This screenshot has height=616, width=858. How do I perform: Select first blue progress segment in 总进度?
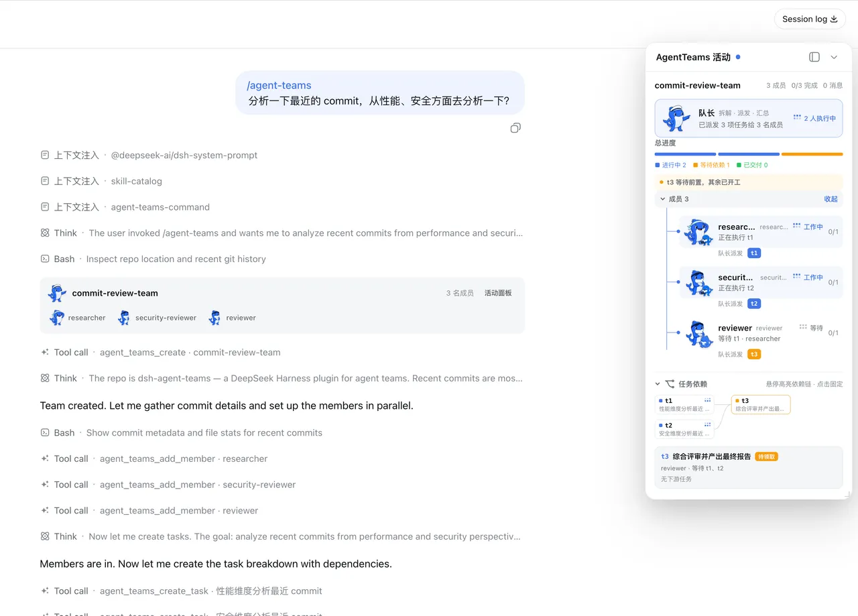tap(685, 154)
